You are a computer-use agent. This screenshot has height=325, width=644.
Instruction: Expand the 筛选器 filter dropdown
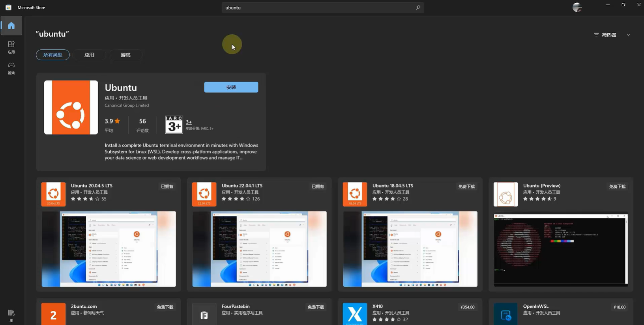(605, 35)
